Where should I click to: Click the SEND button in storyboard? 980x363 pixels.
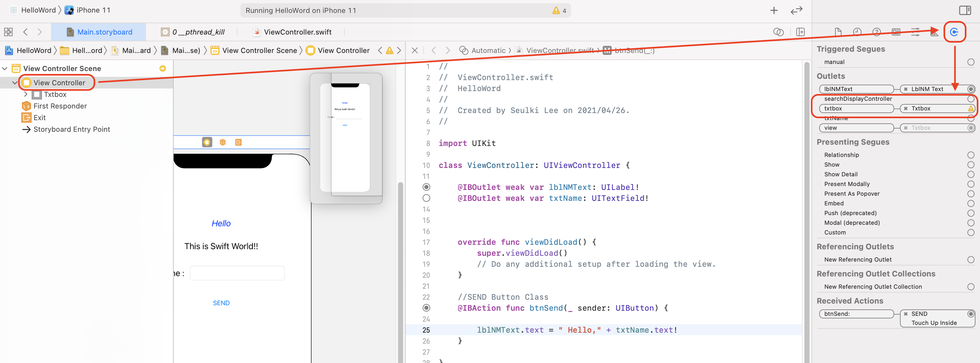pyautogui.click(x=221, y=303)
